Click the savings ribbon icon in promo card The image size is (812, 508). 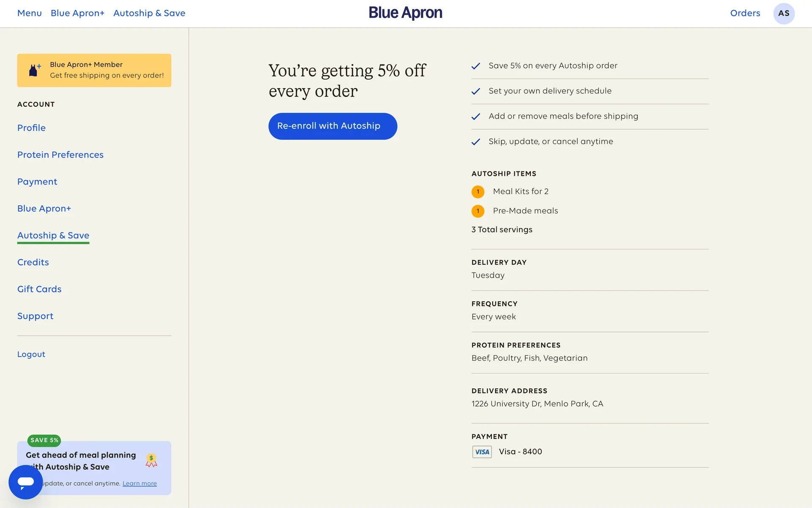click(x=151, y=460)
